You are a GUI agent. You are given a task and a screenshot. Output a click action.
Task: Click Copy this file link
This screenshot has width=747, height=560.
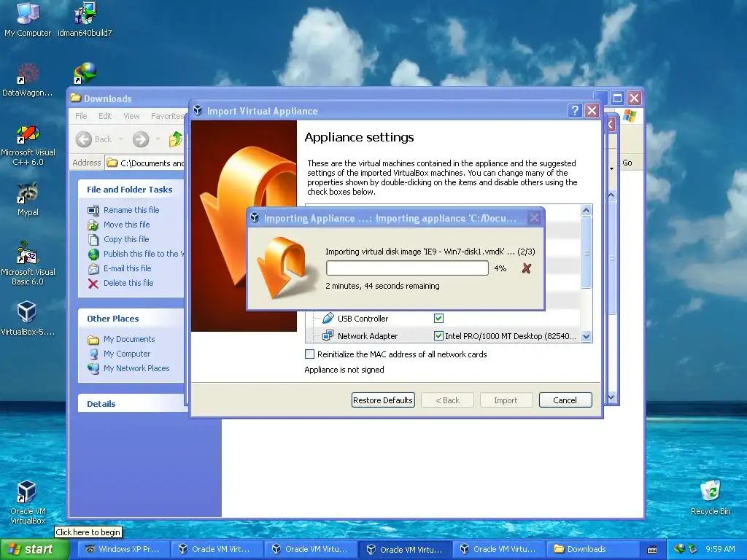click(126, 239)
